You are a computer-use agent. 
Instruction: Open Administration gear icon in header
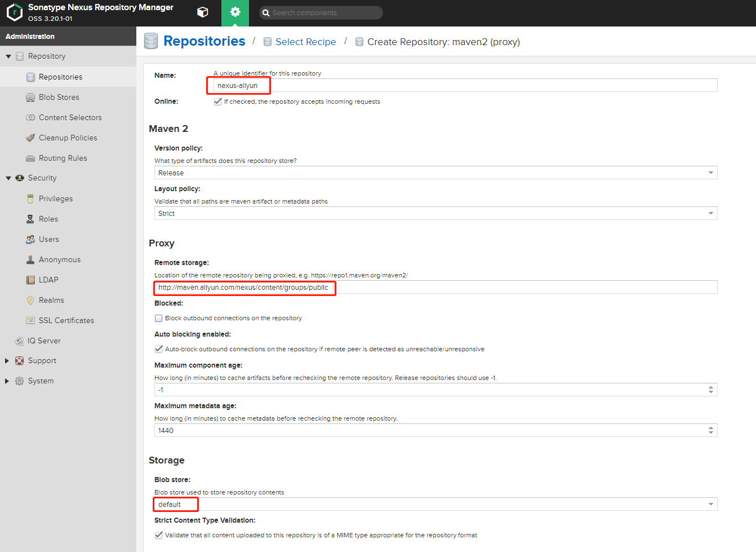tap(235, 12)
